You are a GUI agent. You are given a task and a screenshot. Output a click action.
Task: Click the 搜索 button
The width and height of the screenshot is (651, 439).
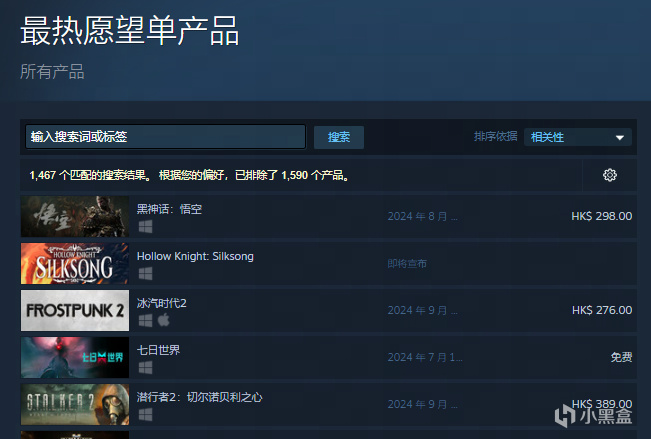click(339, 137)
